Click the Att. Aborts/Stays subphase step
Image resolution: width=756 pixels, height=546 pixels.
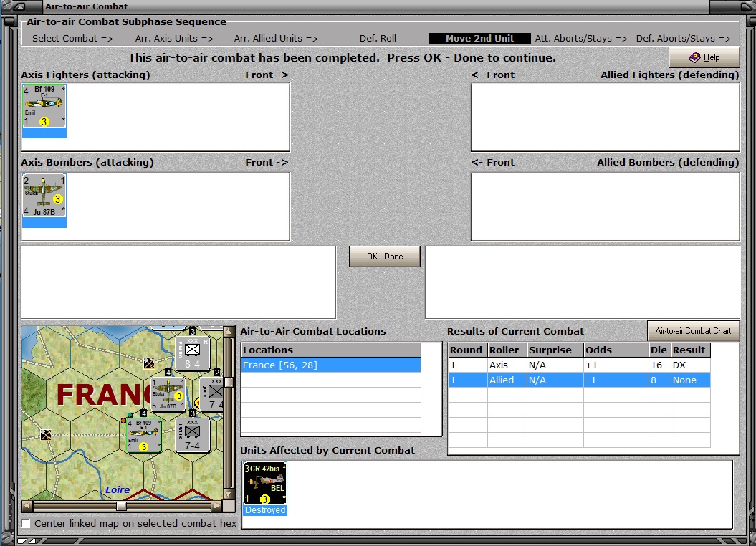point(581,39)
